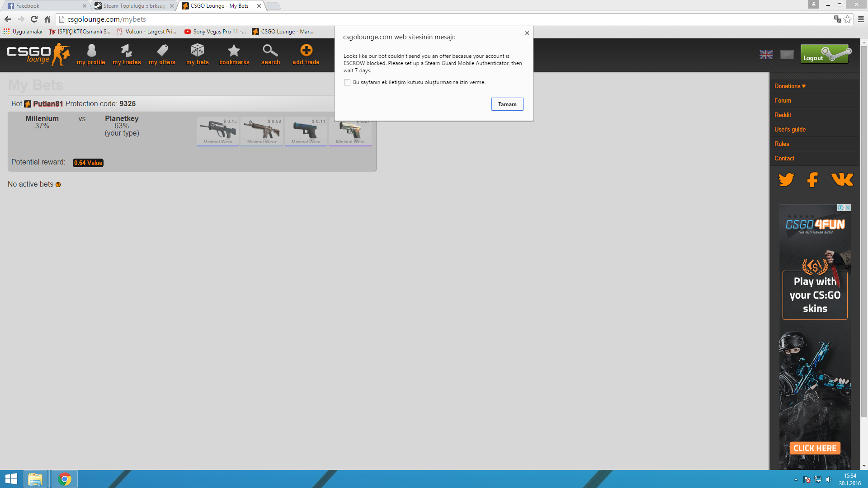
Task: Select the $0.59 rifle skin thumbnail
Action: point(262,131)
